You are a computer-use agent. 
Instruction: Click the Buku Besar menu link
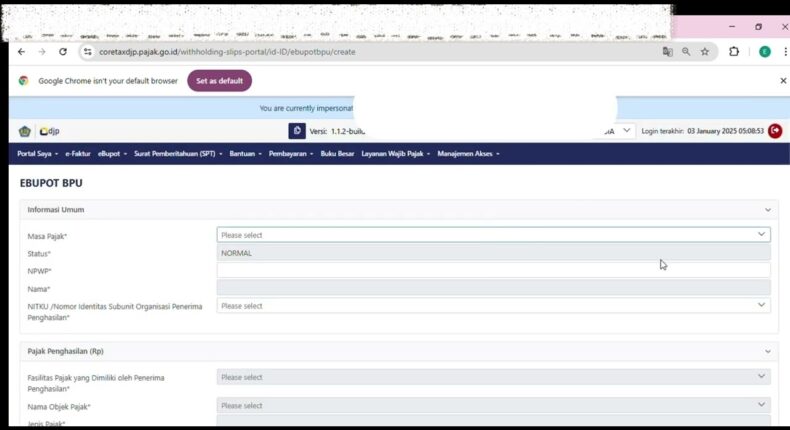pyautogui.click(x=337, y=154)
